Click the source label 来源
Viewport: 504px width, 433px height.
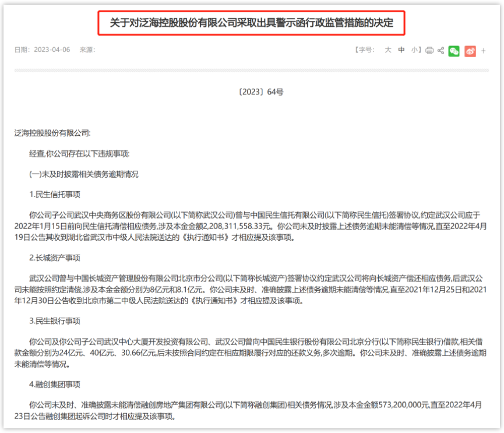(87, 50)
